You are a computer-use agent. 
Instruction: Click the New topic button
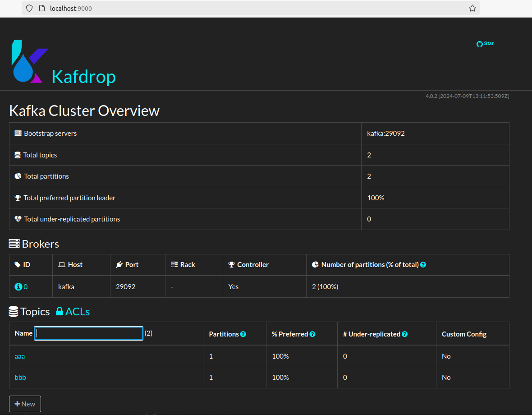tap(25, 404)
